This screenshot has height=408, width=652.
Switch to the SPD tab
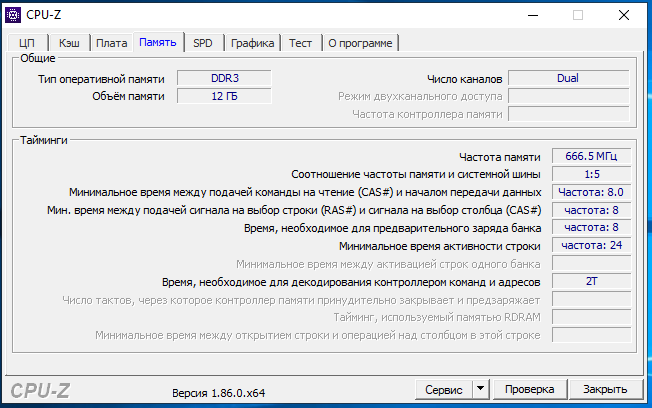pyautogui.click(x=203, y=43)
